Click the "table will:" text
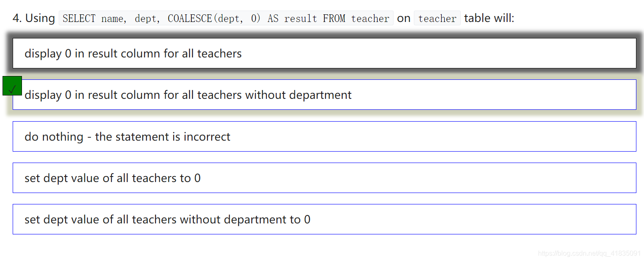The image size is (644, 261). (x=489, y=18)
